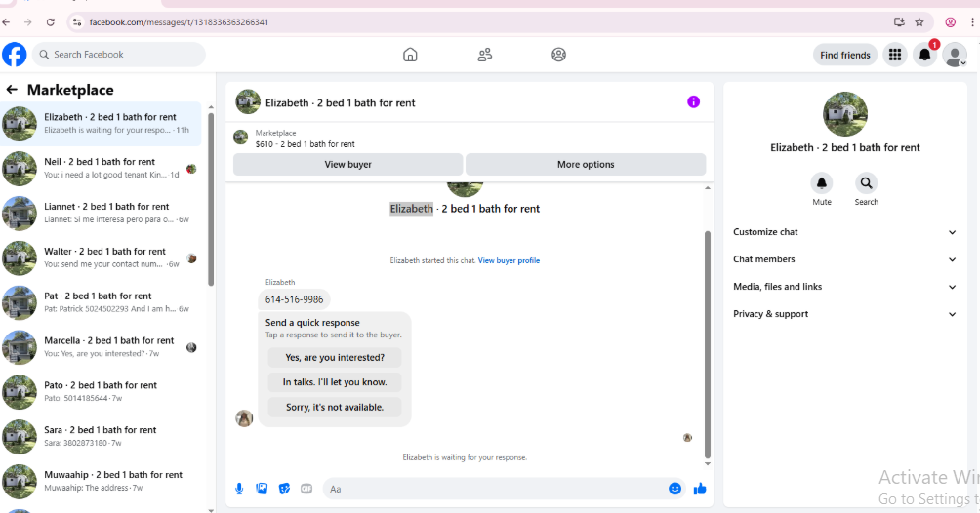Send quick response "In talks. I'll let you know."
980x513 pixels.
[x=335, y=382]
